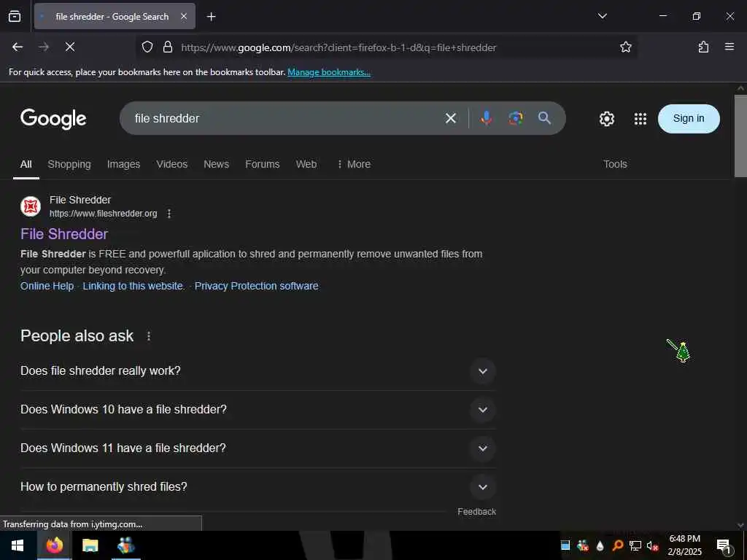747x560 pixels.
Task: Click the page vertical scrollbar thumb
Action: click(x=740, y=136)
